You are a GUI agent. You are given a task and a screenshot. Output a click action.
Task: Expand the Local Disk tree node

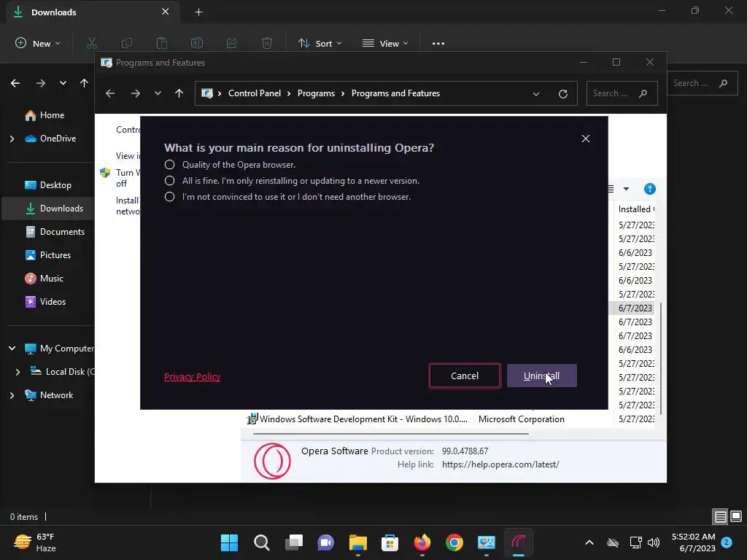pyautogui.click(x=18, y=372)
